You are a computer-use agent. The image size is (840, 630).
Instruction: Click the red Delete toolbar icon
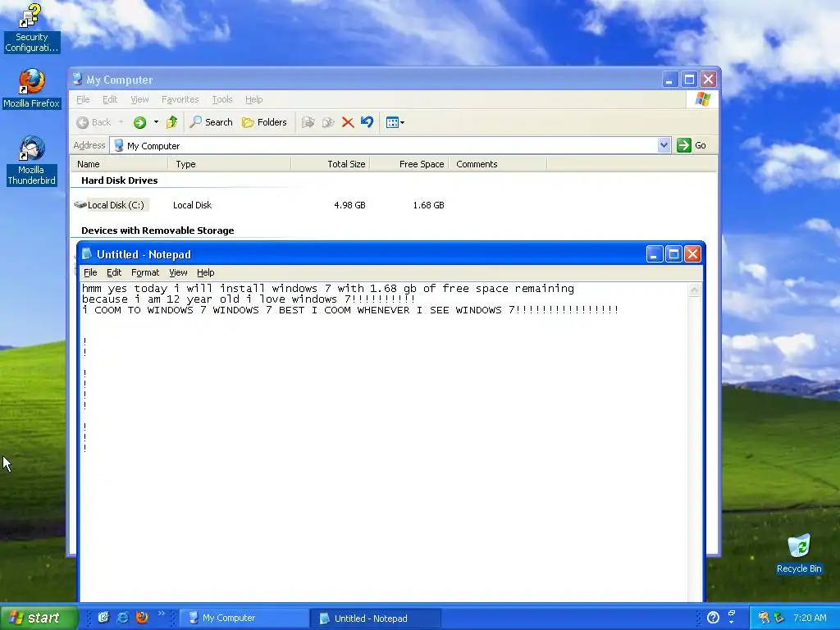click(348, 123)
